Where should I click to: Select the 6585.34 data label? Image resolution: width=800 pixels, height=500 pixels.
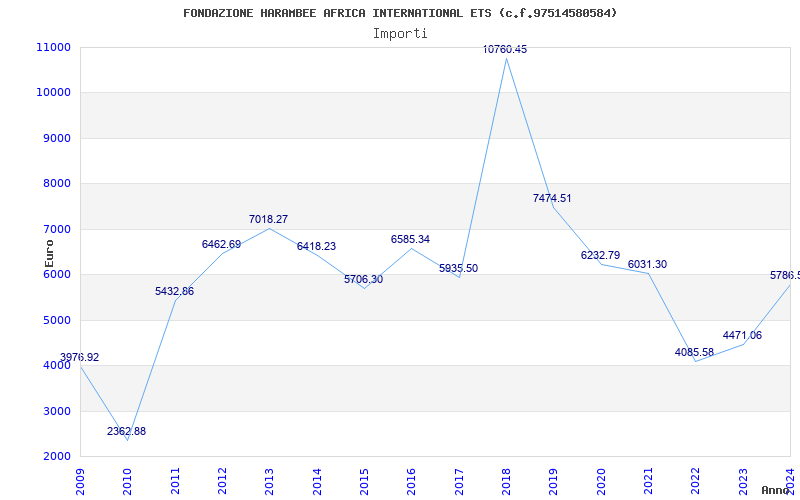coord(411,239)
